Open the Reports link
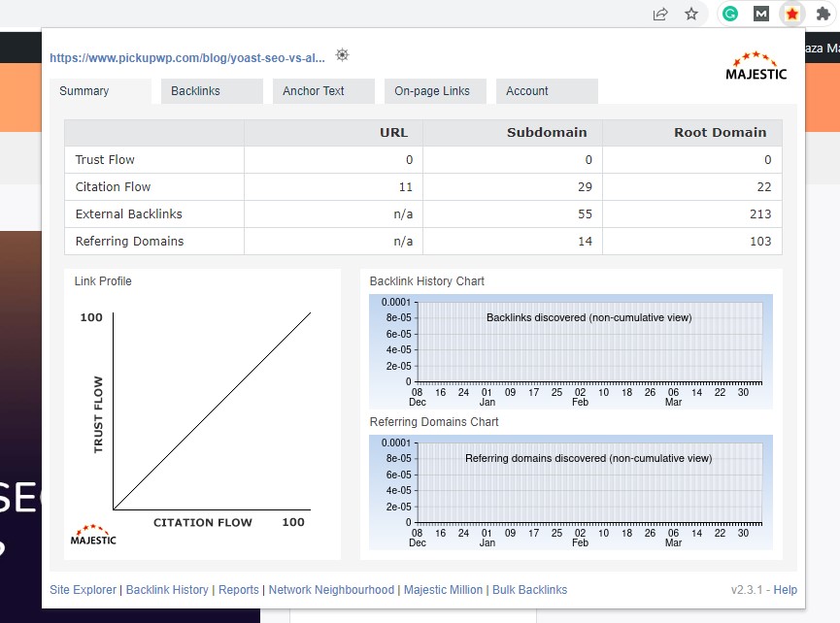The image size is (840, 623). (238, 590)
